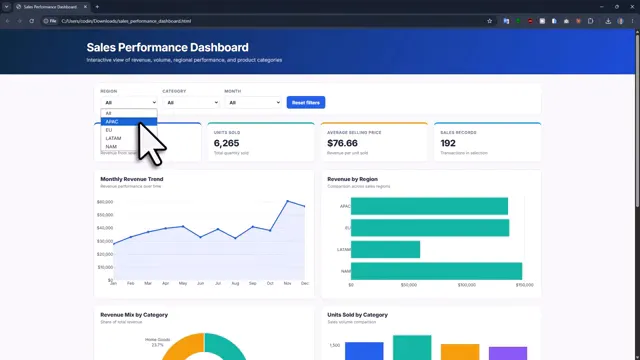Open Chrome's three-dot menu

pyautogui.click(x=632, y=21)
